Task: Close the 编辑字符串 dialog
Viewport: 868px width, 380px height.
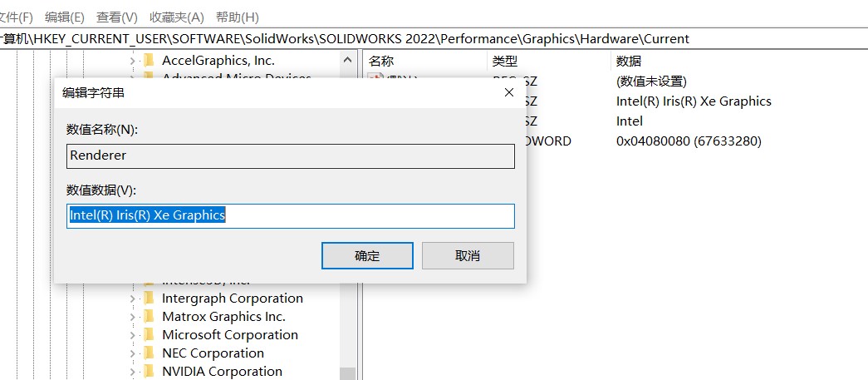Action: pyautogui.click(x=509, y=92)
